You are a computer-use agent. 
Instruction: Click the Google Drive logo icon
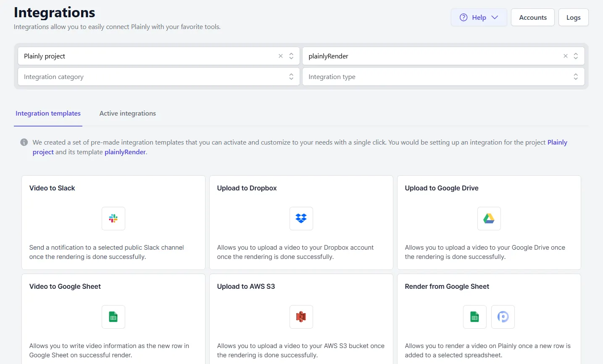(x=489, y=219)
